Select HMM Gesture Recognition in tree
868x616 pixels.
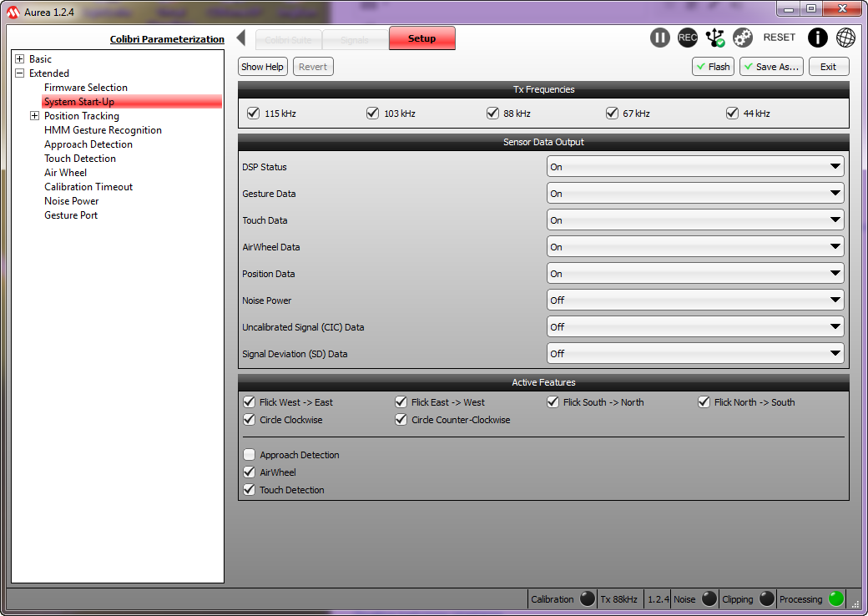tap(103, 130)
